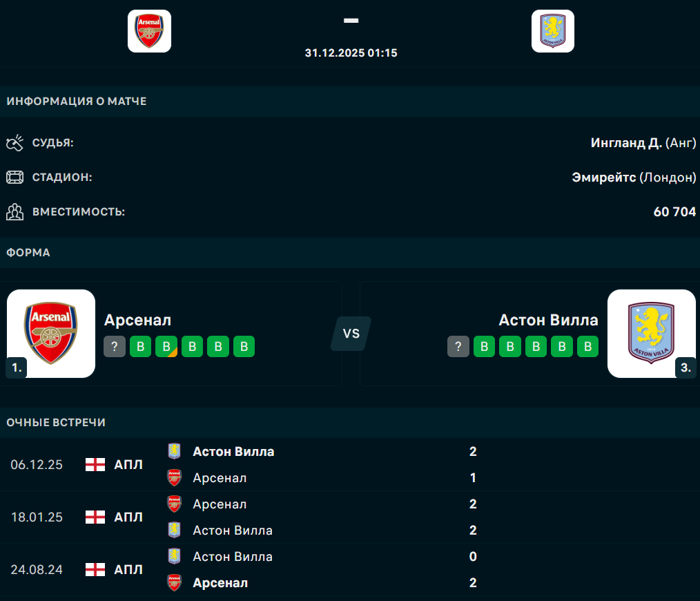This screenshot has width=700, height=601.
Task: Click the capacity people icon next to Вместимость
Action: tap(14, 212)
